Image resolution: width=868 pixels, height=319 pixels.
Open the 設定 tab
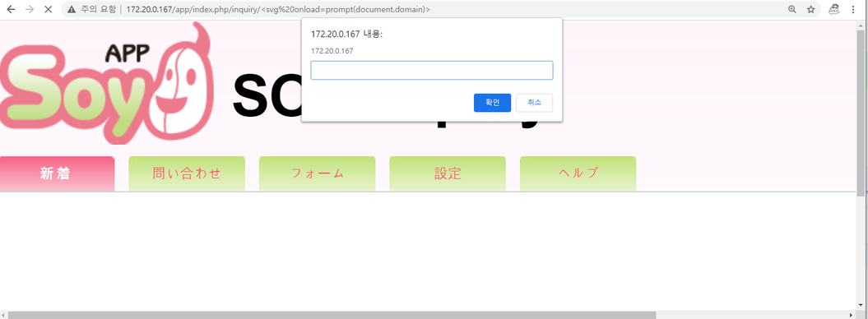[448, 173]
